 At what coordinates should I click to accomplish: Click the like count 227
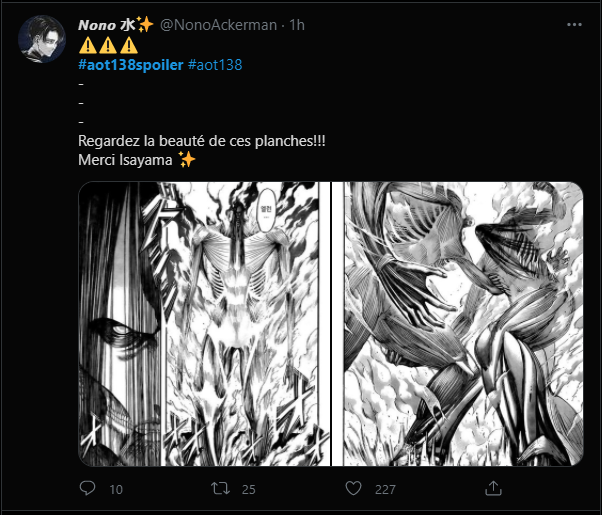tap(387, 489)
